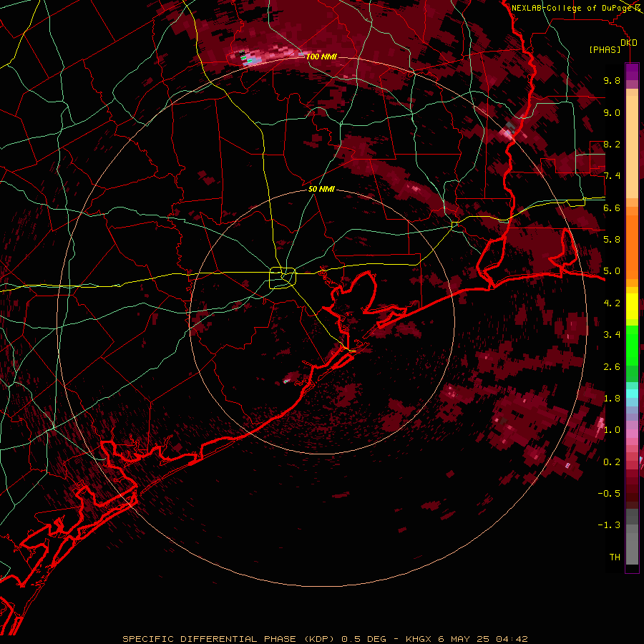The height and width of the screenshot is (644, 644).
Task: Click the 1.8 value on the color scale
Action: click(612, 399)
